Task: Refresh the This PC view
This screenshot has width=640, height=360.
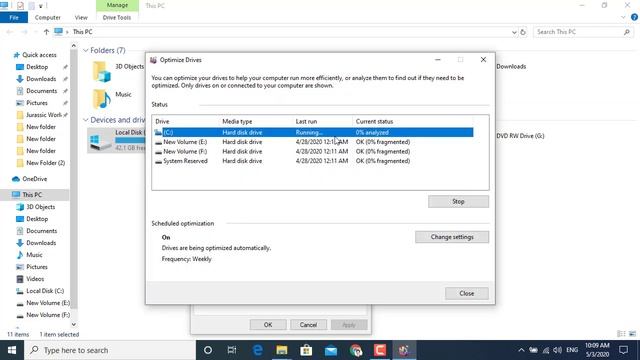Action: pos(523,32)
